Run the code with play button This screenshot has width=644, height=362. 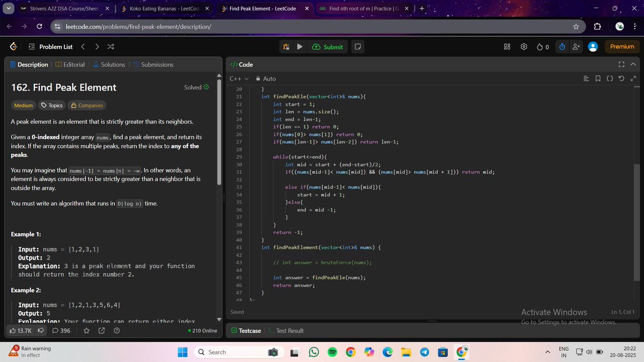[299, 47]
